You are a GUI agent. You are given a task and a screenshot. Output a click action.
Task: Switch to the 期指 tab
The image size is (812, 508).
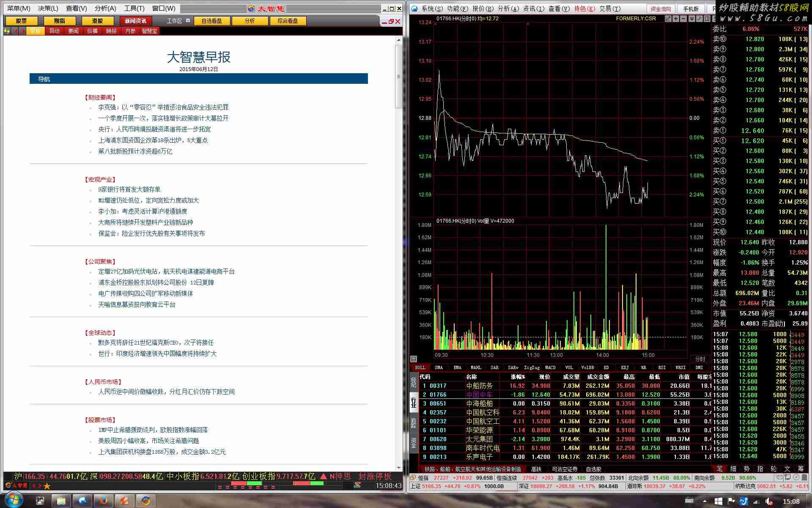coord(60,21)
